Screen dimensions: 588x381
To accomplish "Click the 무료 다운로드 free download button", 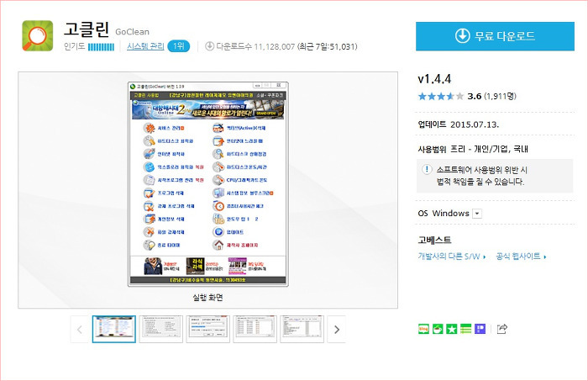I will click(x=495, y=36).
